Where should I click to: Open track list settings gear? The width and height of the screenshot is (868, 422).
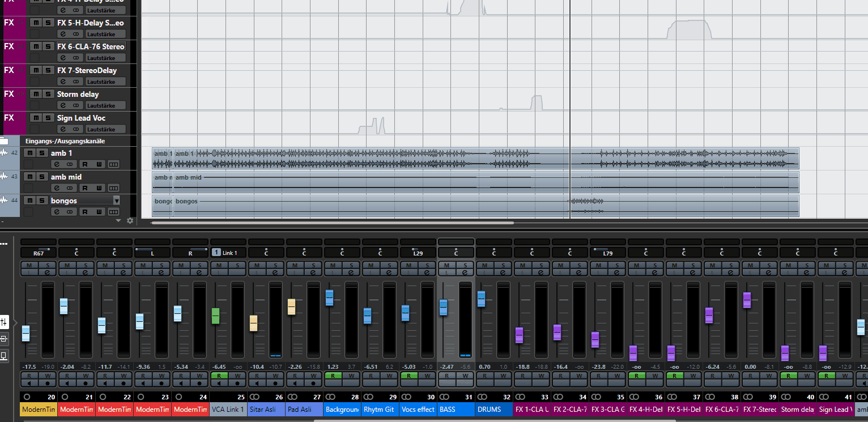(x=130, y=220)
